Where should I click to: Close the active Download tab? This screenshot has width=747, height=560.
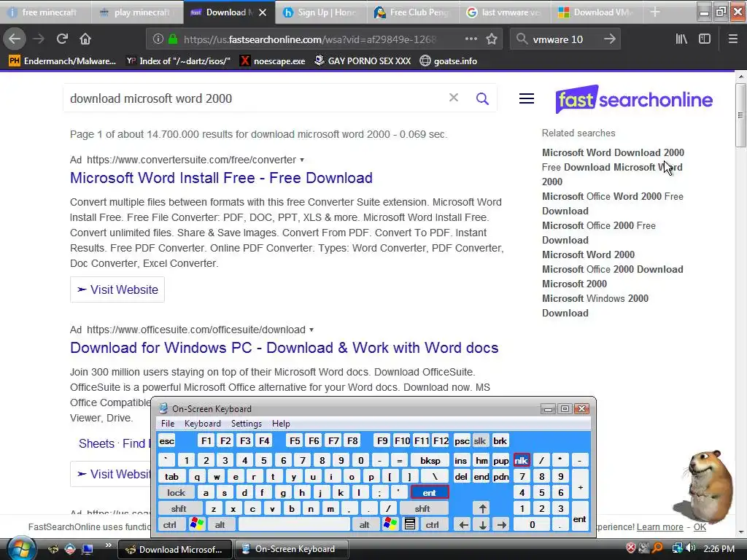[x=263, y=12]
